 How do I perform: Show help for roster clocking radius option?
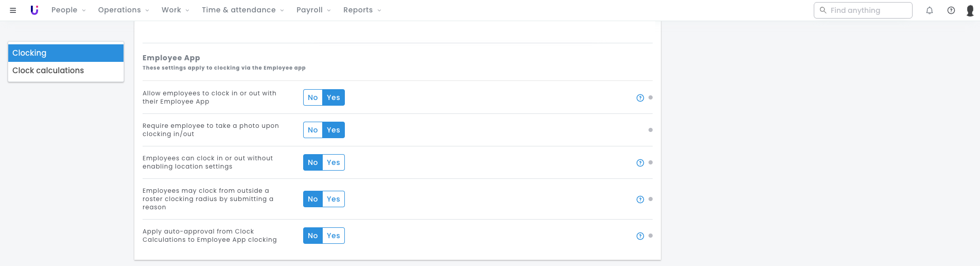(x=640, y=199)
